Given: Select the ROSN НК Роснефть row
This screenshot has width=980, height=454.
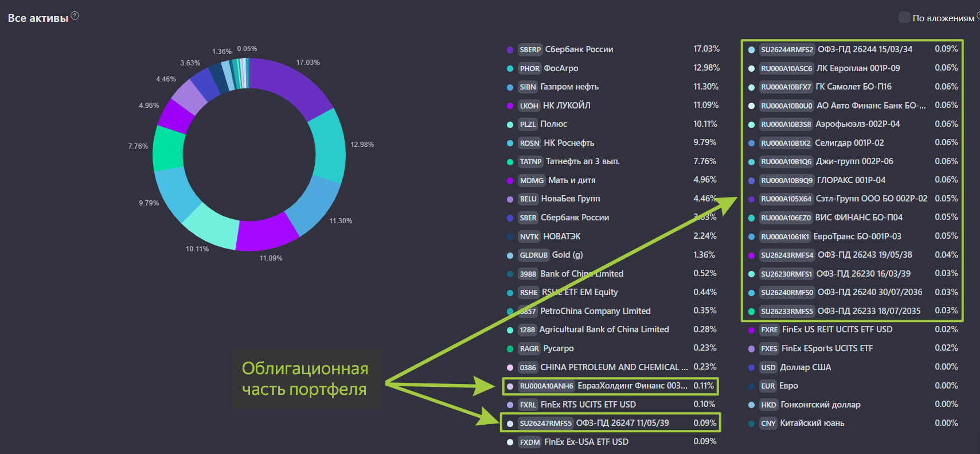Looking at the screenshot, I should (613, 143).
